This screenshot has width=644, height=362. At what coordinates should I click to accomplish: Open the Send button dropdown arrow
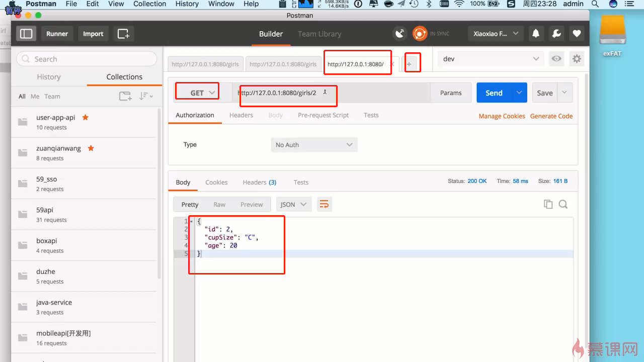point(520,93)
